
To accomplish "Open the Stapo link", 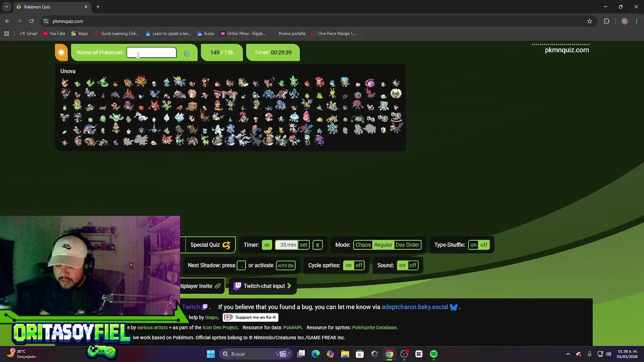I will 211,318.
